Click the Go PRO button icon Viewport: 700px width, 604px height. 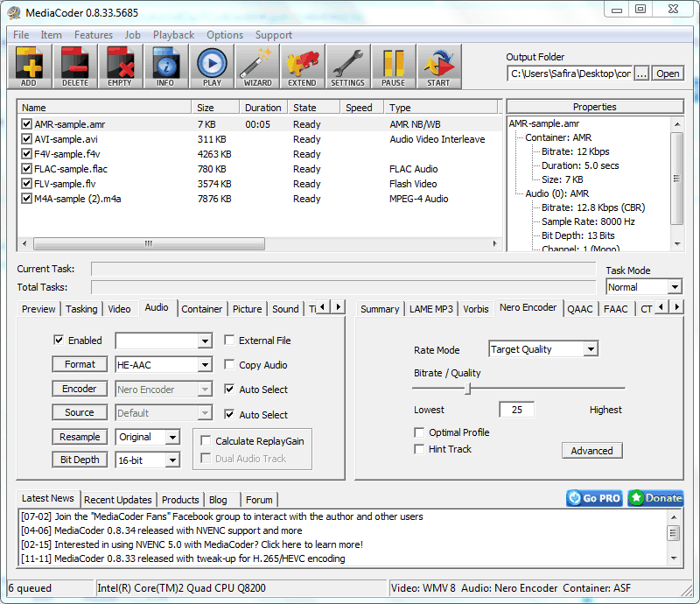[x=595, y=498]
